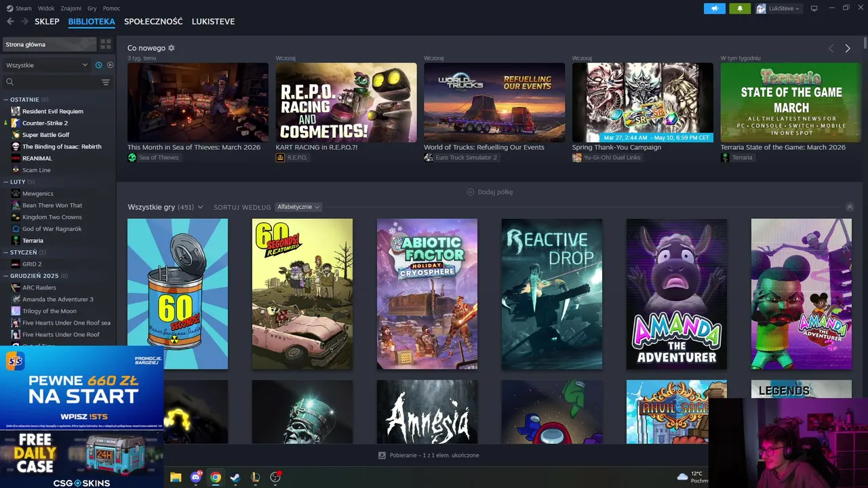
Task: Open the Pomoc menu
Action: (x=111, y=8)
